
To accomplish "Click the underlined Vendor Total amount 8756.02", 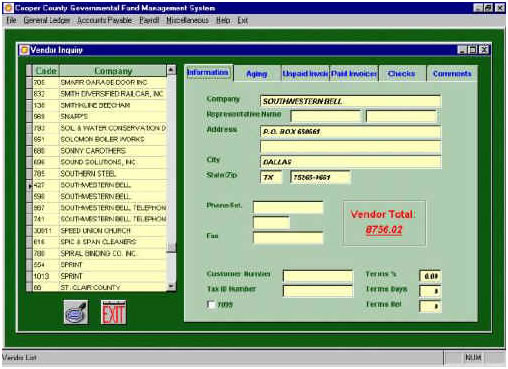I will click(384, 230).
